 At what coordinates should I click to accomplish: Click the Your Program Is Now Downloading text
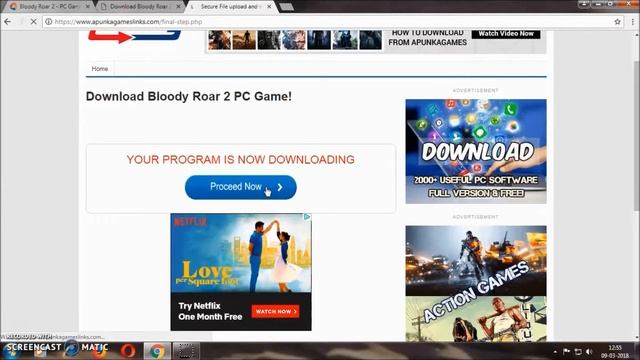point(240,160)
